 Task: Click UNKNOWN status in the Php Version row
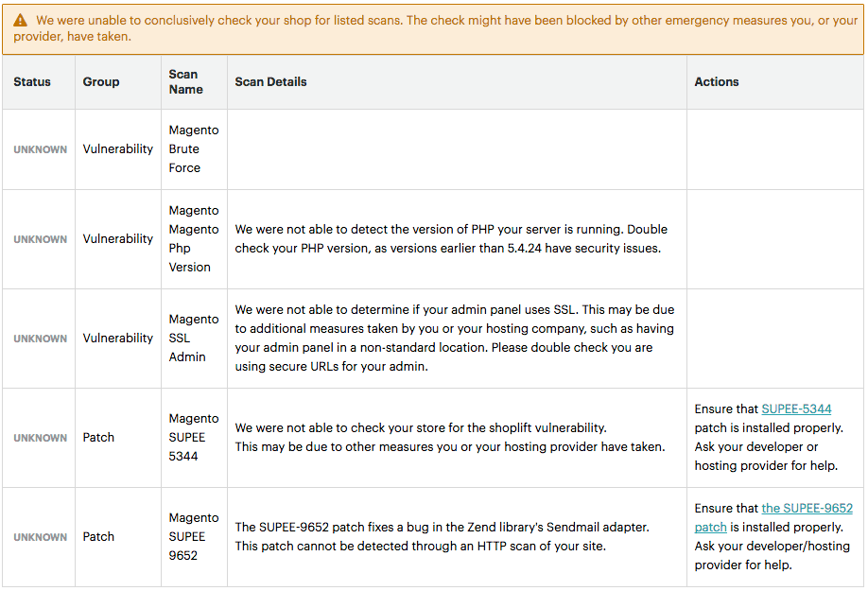pyautogui.click(x=40, y=239)
